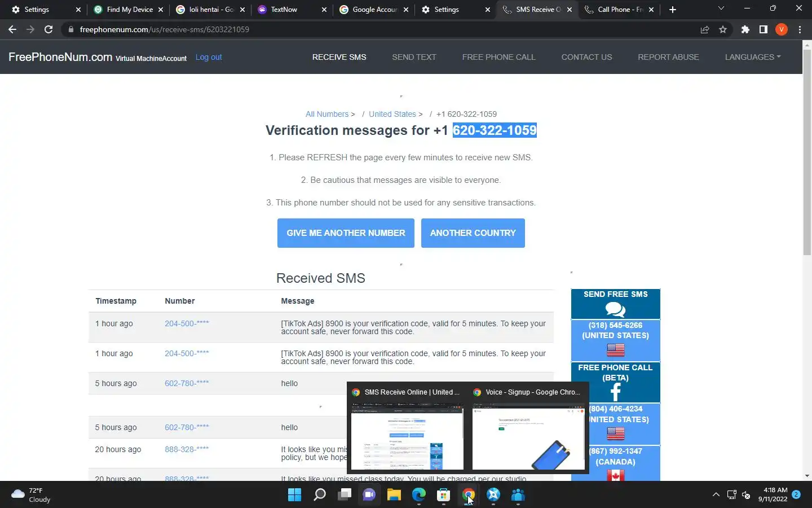
Task: Click the Log out link
Action: click(x=209, y=57)
